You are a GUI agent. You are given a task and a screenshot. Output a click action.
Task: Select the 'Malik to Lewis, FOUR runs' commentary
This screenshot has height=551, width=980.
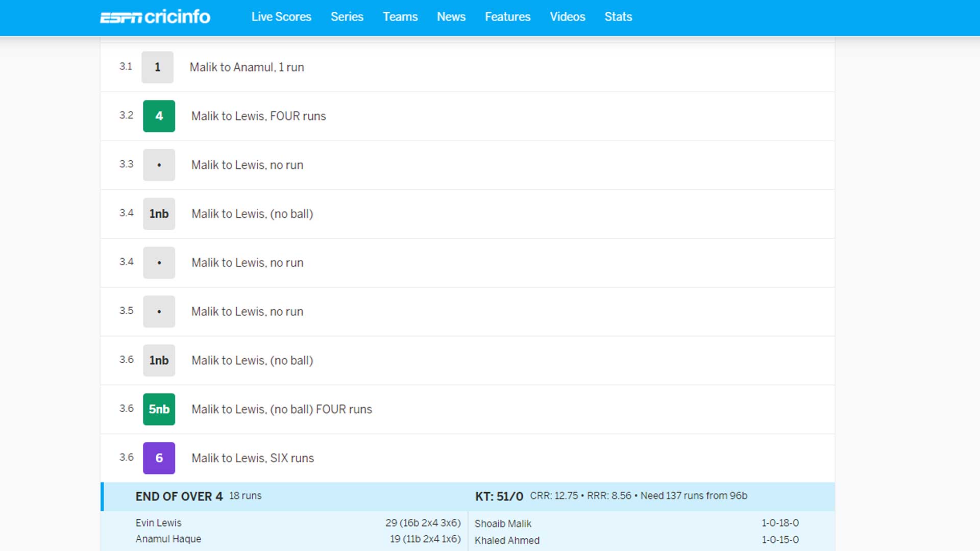point(258,116)
